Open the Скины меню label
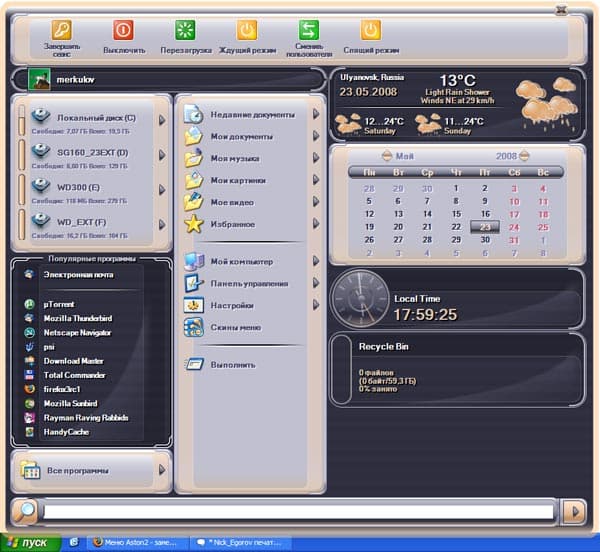 (236, 327)
